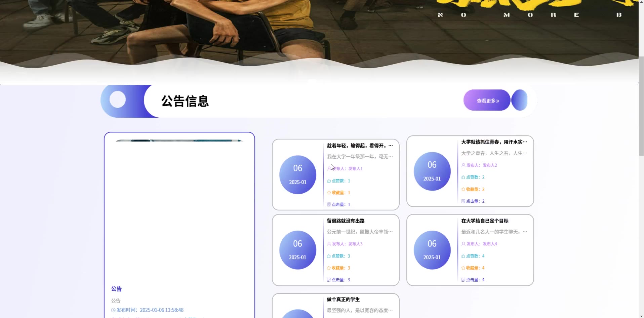The height and width of the screenshot is (318, 644).
Task: Select the publisher text 发布人：发布人2
Action: point(482,165)
